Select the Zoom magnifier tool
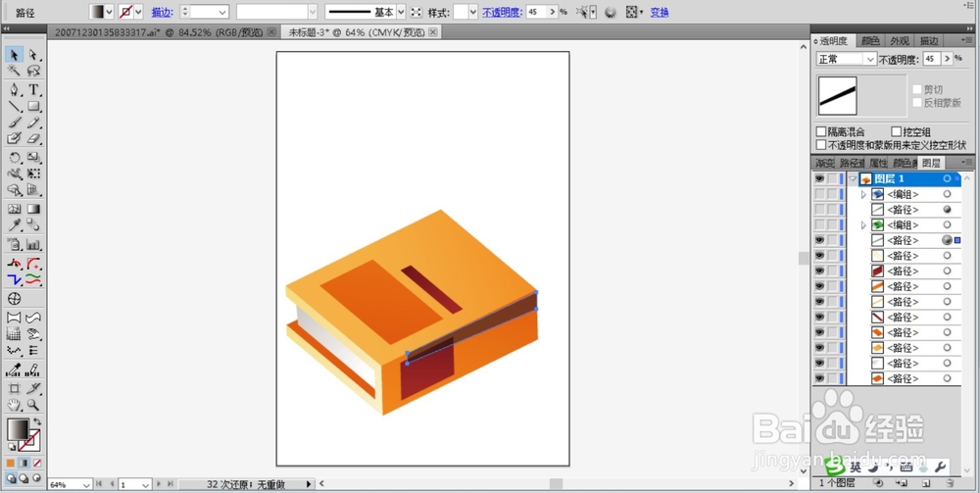 [33, 405]
